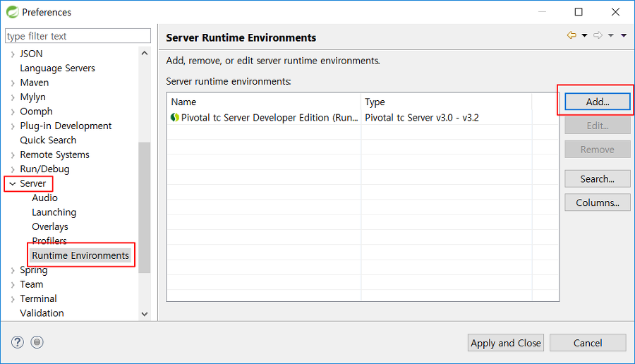Select Overlays under Server
The width and height of the screenshot is (635, 364).
point(50,226)
